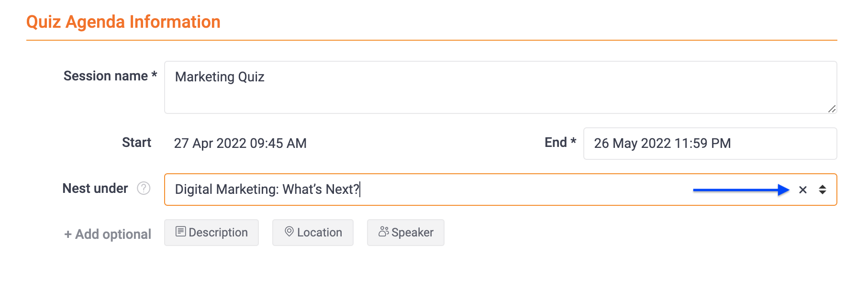Click the Quiz Agenda Information heading
This screenshot has width=868, height=291.
point(123,22)
